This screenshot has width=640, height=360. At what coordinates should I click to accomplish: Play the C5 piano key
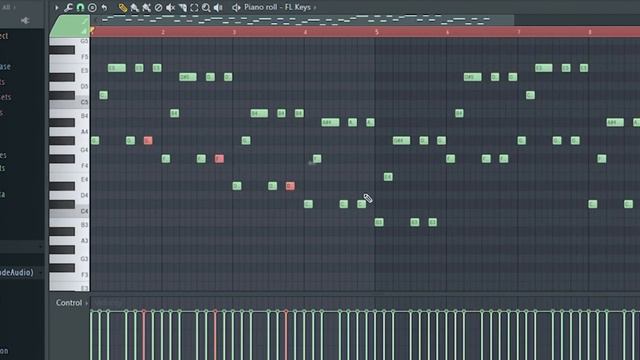click(x=69, y=102)
